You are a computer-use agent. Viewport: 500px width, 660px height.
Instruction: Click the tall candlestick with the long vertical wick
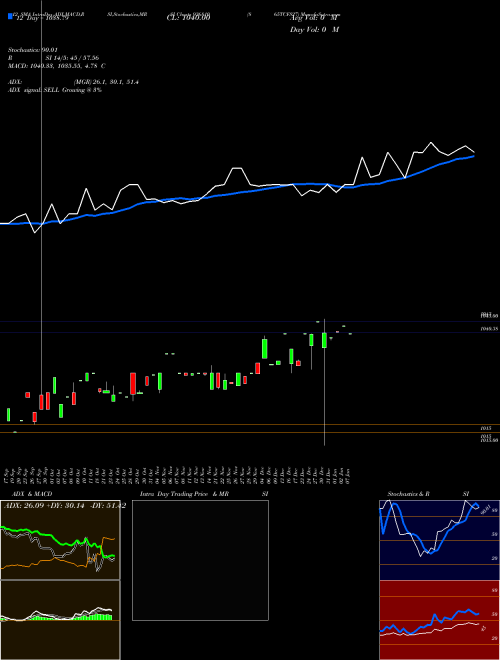click(324, 340)
